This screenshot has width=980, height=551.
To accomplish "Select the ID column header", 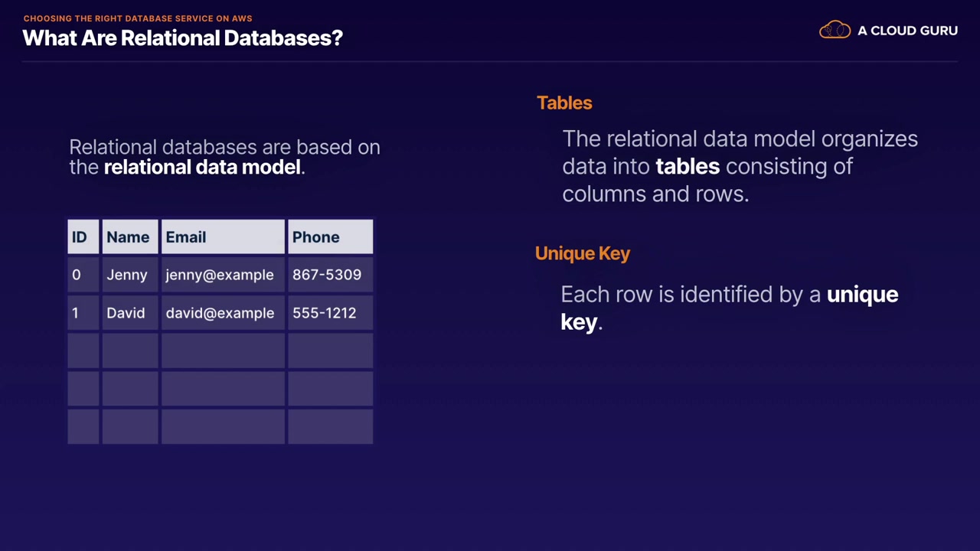I will 83,237.
